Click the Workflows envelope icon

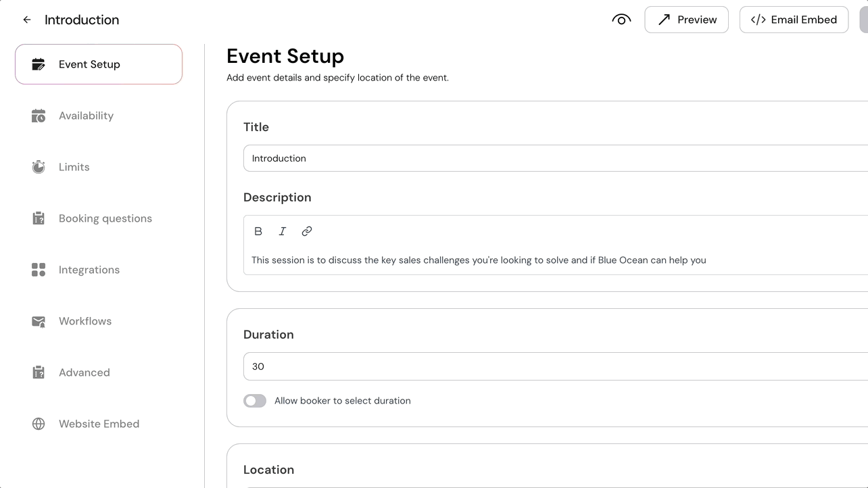pyautogui.click(x=39, y=320)
